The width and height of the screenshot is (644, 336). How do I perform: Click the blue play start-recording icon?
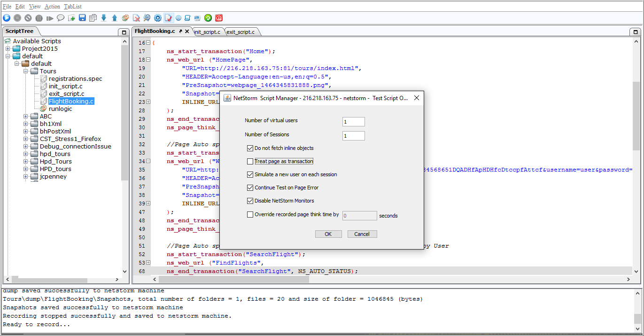pos(7,18)
